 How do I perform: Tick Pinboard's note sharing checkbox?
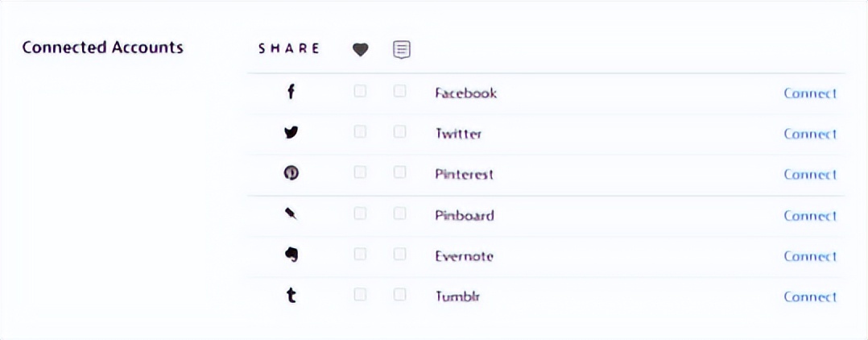(x=399, y=214)
